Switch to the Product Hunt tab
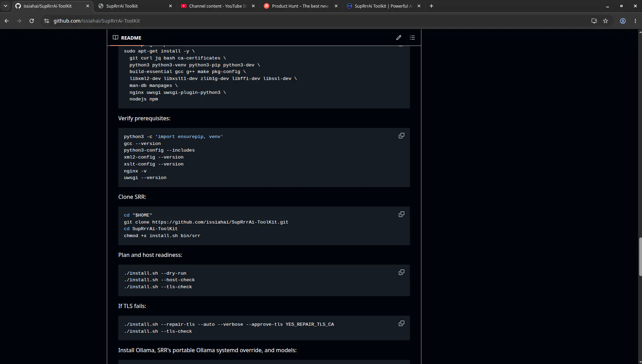Image resolution: width=642 pixels, height=364 pixels. point(301,6)
